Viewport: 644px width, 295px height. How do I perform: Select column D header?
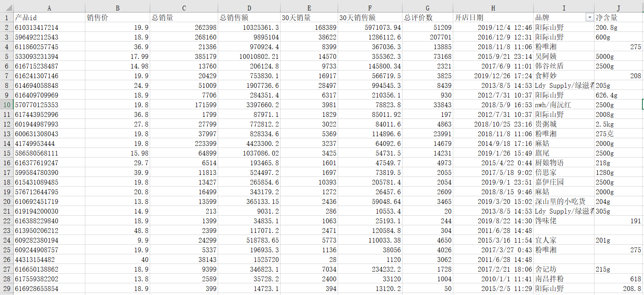point(249,8)
